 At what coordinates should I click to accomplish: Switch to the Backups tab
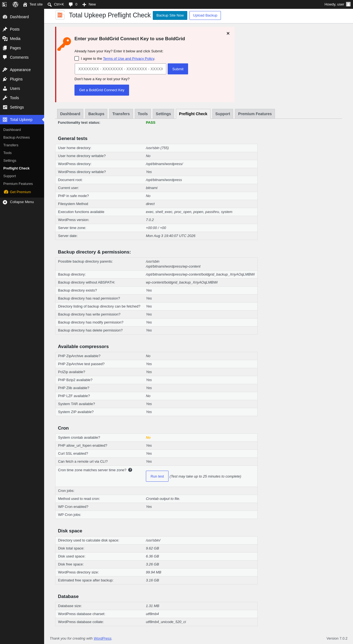tap(96, 114)
